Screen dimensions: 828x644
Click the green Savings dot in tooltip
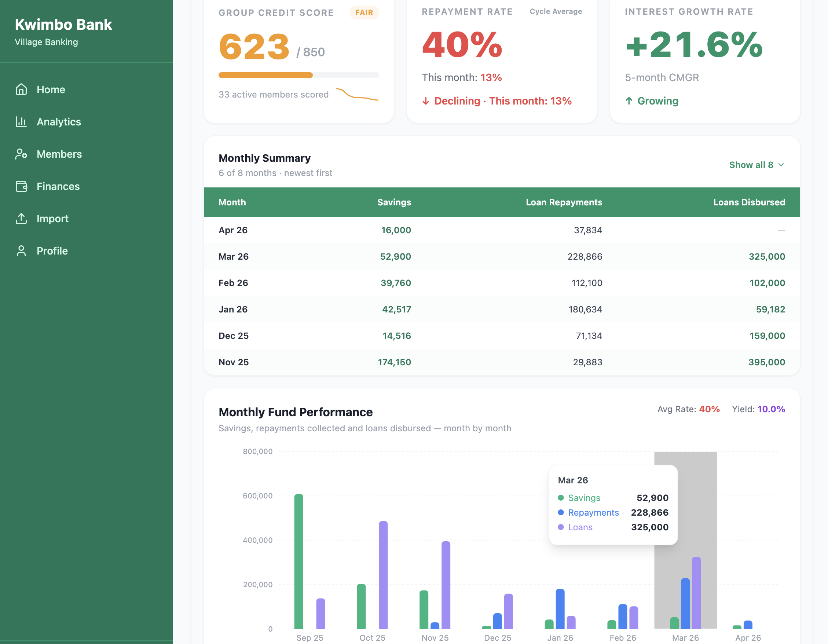pos(561,498)
